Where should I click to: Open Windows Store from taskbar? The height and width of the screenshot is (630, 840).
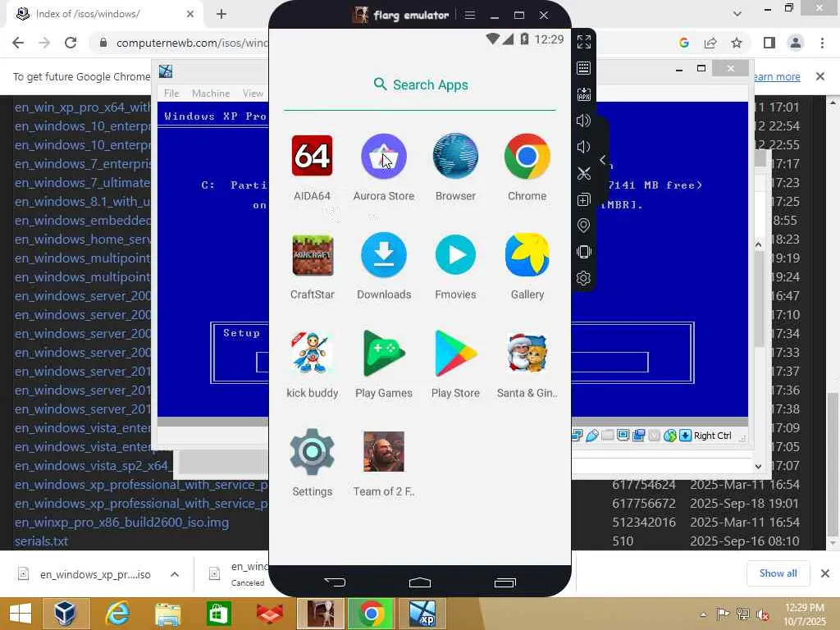coord(218,614)
